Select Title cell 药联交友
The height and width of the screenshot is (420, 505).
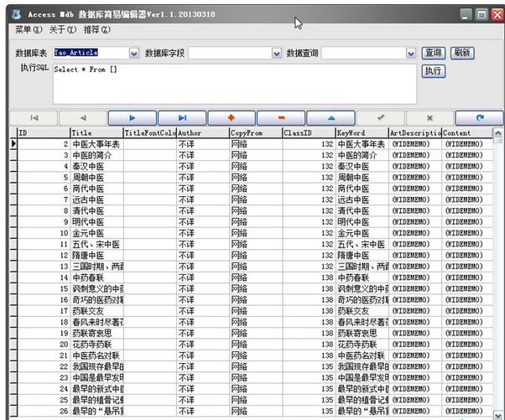(x=96, y=311)
